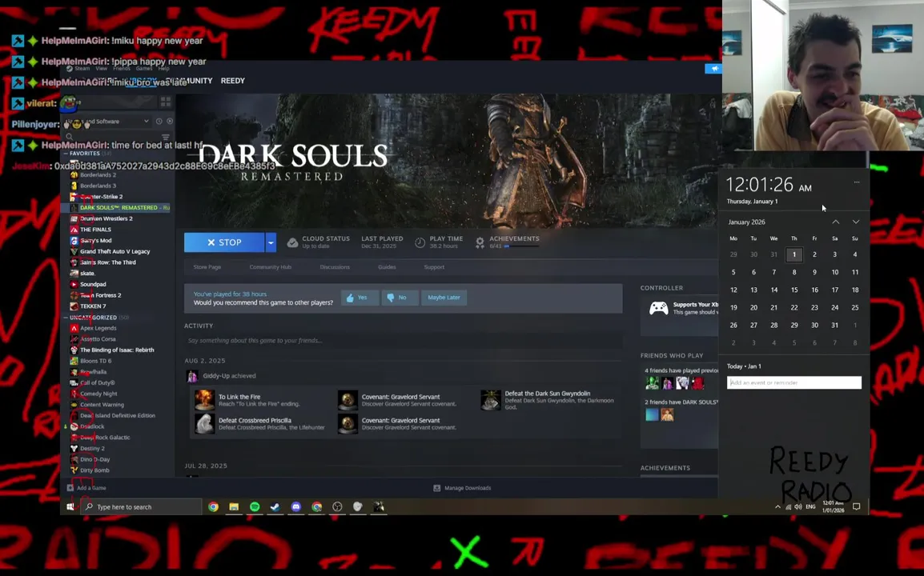Open the Community Hub tab

(270, 266)
